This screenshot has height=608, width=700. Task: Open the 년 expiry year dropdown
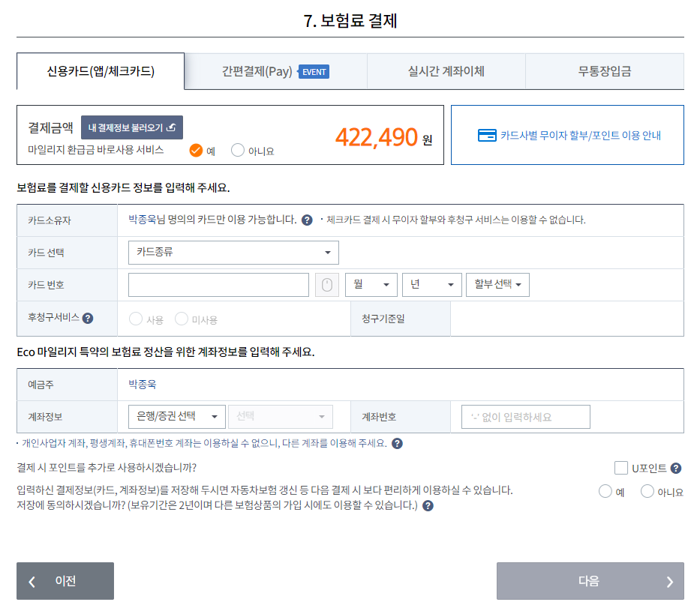[x=431, y=285]
